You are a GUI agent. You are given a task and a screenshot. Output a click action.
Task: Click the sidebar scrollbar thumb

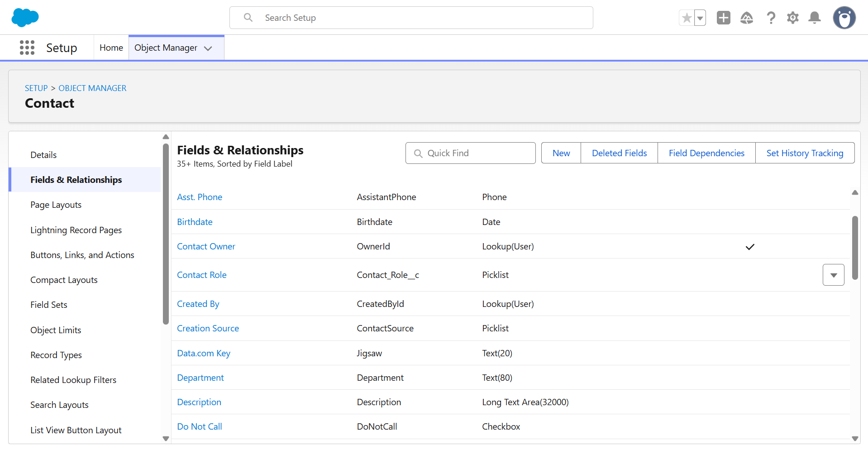(166, 234)
